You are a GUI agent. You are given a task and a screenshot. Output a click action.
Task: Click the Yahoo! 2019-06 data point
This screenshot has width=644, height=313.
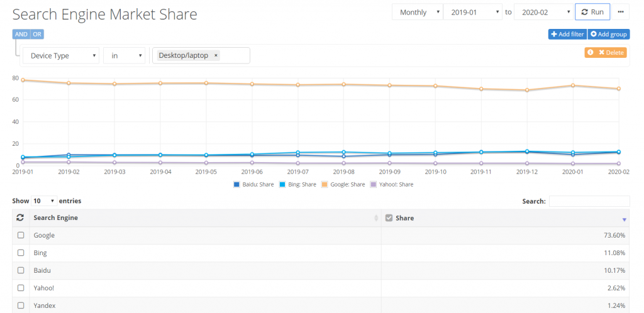pos(252,163)
